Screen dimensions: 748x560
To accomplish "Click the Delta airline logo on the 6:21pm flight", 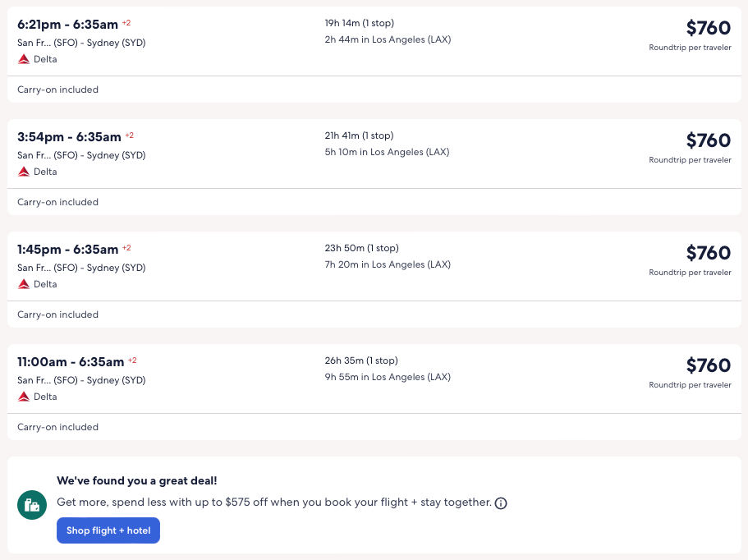I will 23,58.
